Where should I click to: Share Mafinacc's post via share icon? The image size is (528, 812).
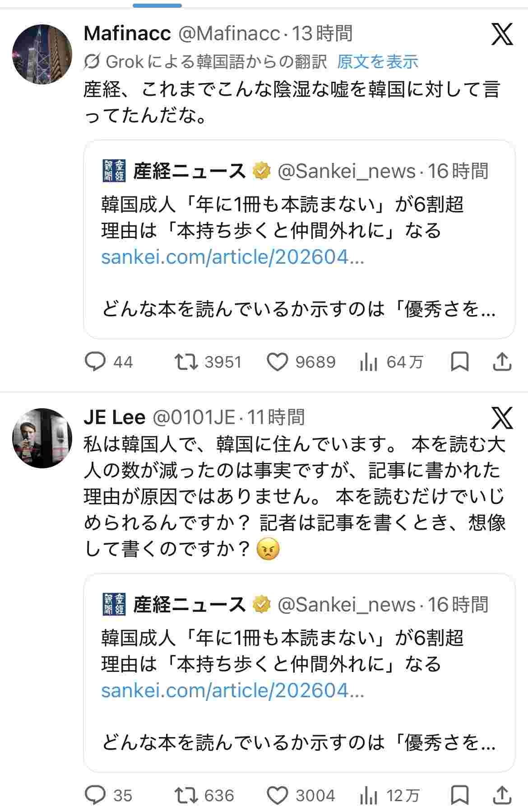(x=502, y=362)
